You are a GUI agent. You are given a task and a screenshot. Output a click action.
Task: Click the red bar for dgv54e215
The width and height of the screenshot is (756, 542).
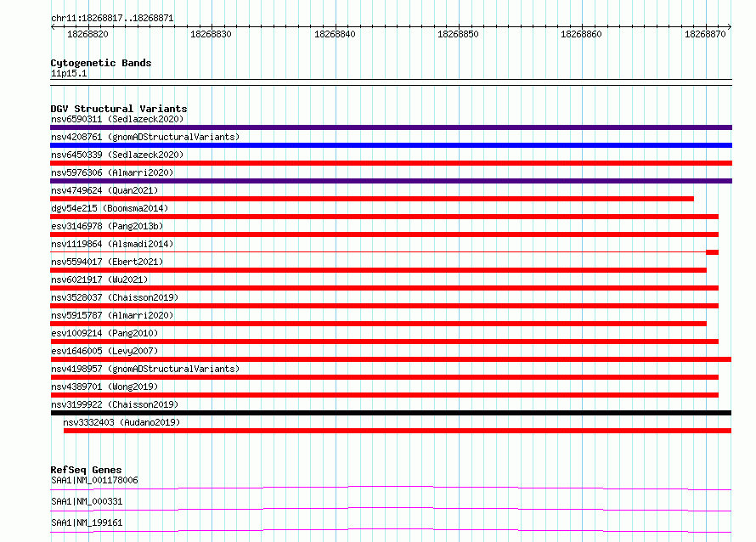(384, 217)
